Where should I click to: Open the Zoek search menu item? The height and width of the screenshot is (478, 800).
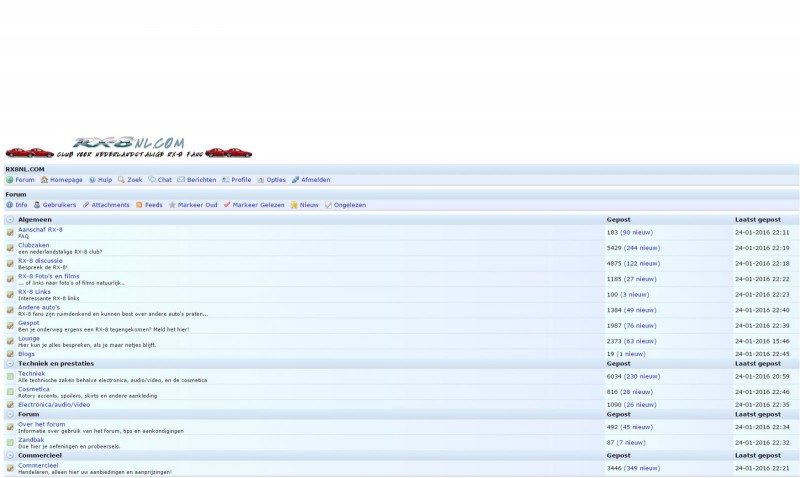pos(135,180)
